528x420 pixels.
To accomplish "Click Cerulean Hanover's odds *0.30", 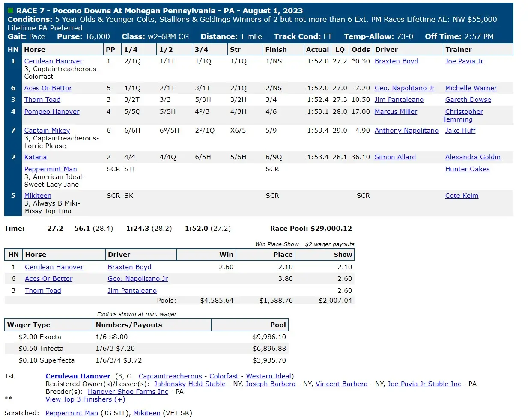I will click(361, 61).
